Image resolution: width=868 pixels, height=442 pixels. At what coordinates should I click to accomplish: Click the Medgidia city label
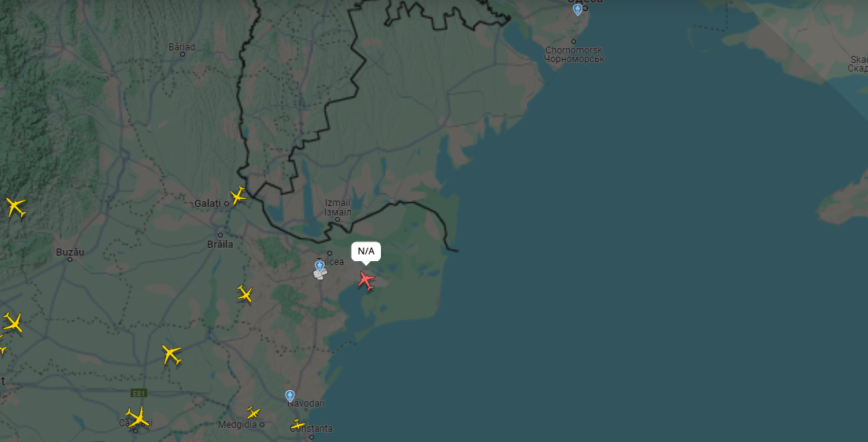coord(238,425)
